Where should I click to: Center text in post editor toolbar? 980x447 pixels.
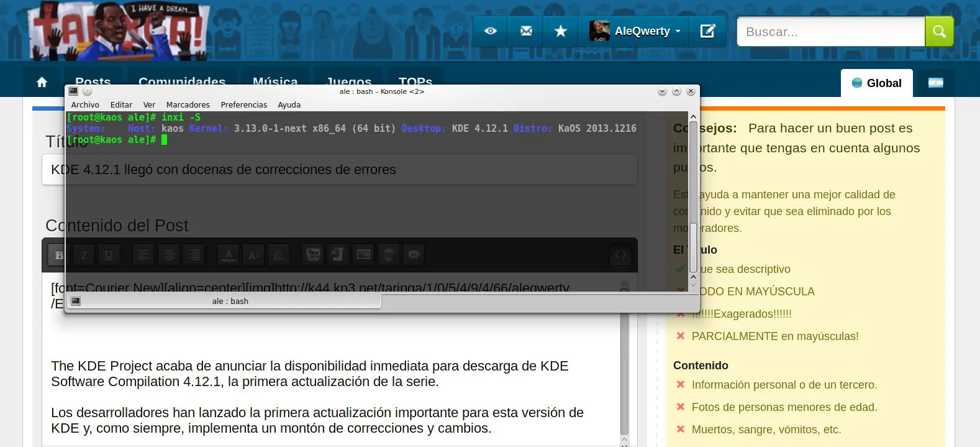coord(169,255)
